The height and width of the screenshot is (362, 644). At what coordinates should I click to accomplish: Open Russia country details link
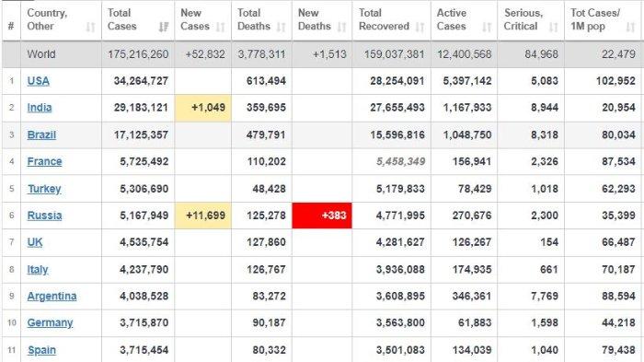click(44, 216)
